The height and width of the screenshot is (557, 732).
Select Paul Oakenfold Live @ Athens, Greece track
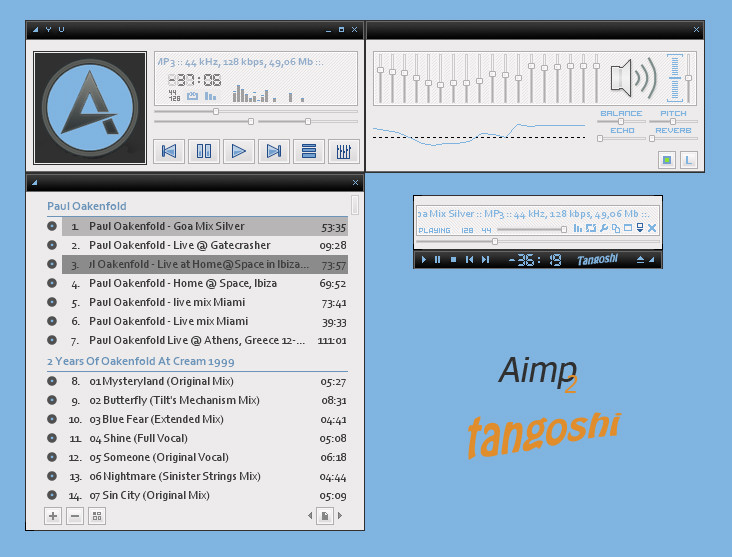(x=205, y=340)
